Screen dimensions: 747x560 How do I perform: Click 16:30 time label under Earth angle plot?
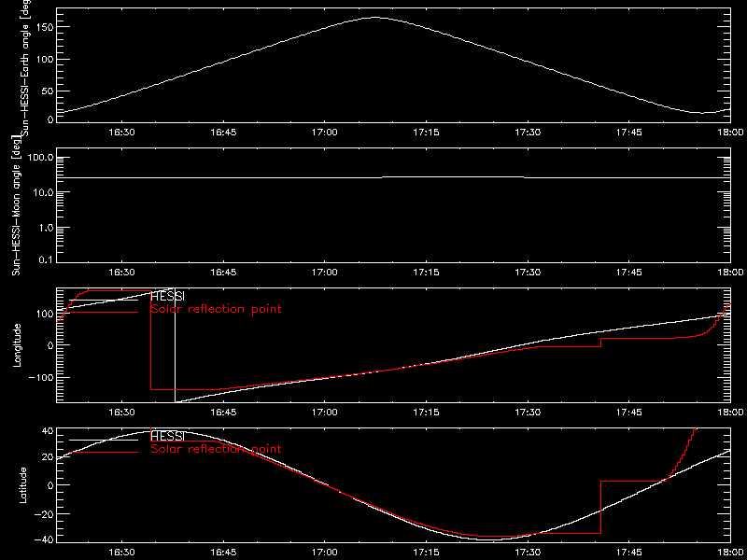click(x=122, y=133)
